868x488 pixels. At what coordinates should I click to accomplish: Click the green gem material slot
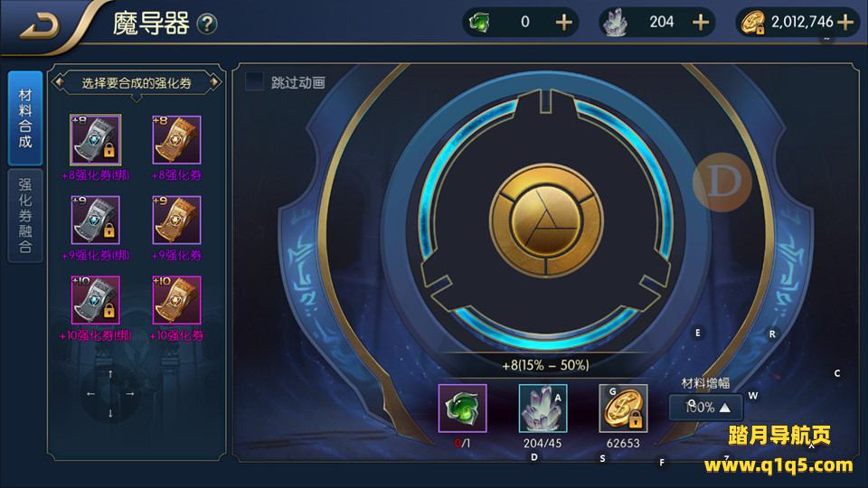pos(462,408)
